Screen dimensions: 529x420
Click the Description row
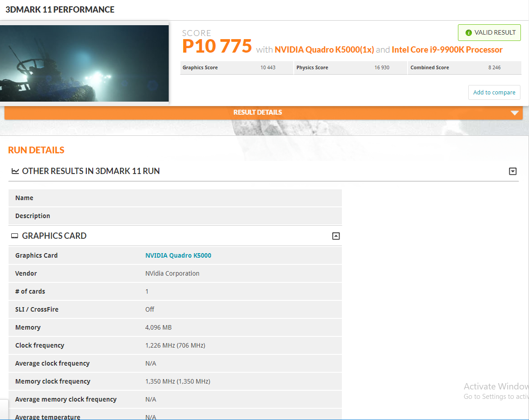(175, 216)
